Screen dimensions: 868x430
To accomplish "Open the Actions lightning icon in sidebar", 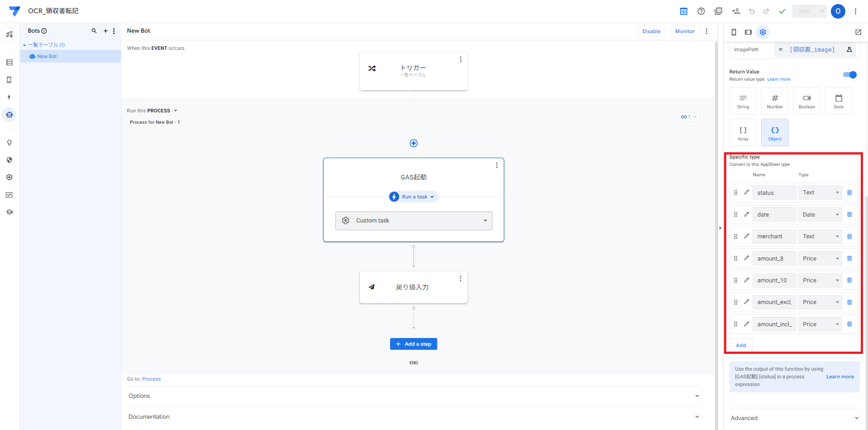I will (x=9, y=97).
